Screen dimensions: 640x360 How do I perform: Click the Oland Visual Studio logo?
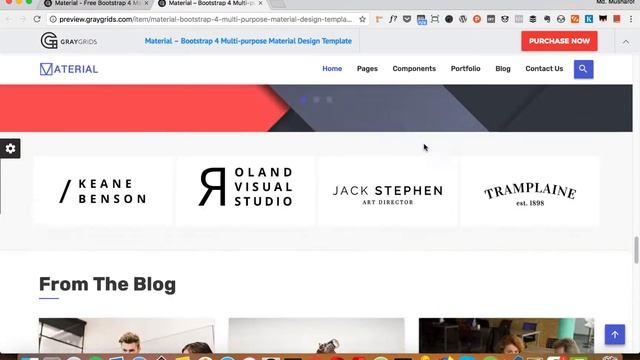[245, 191]
